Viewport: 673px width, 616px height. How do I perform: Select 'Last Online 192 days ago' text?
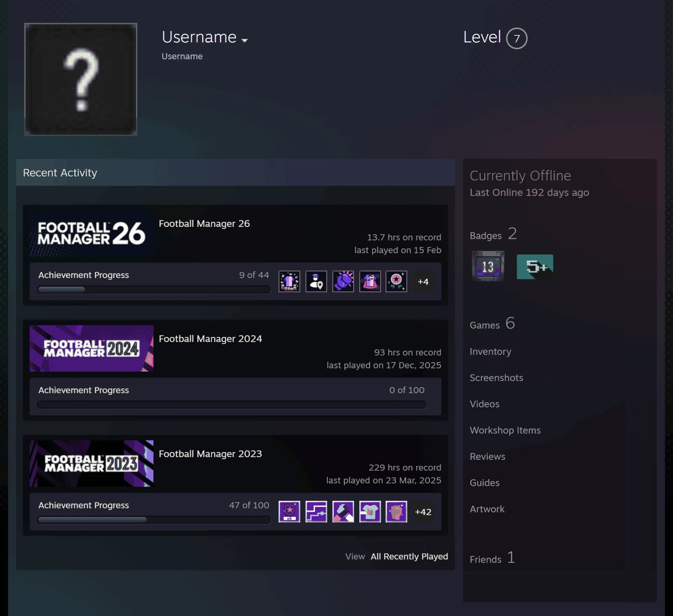(x=529, y=192)
